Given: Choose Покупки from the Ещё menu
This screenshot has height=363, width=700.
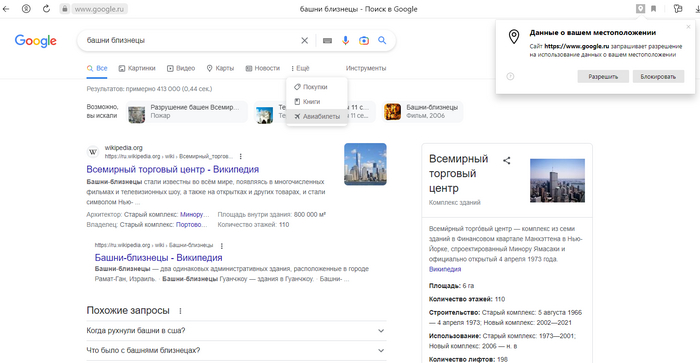Looking at the screenshot, I should pyautogui.click(x=317, y=87).
